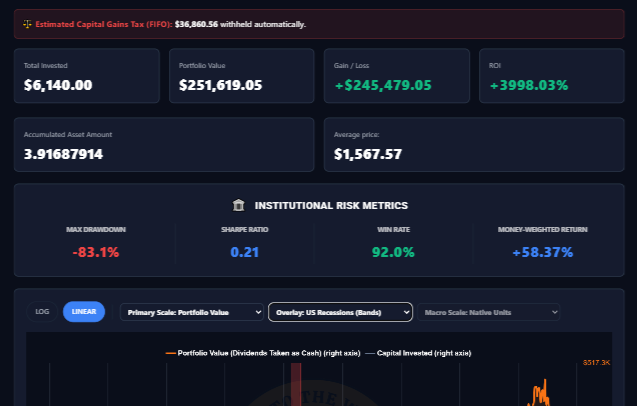Open Primary Scale: Portfolio Value dropdown
This screenshot has width=637, height=406.
[x=192, y=312]
